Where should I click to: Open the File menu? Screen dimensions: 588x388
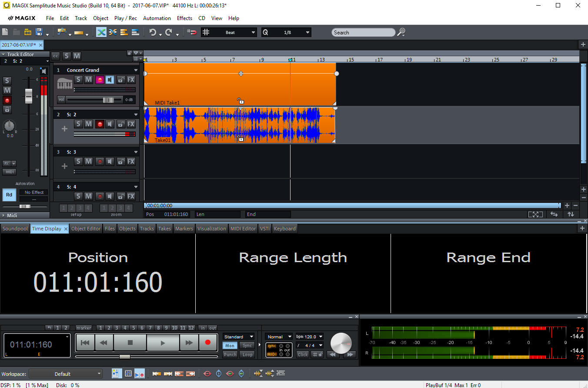50,18
